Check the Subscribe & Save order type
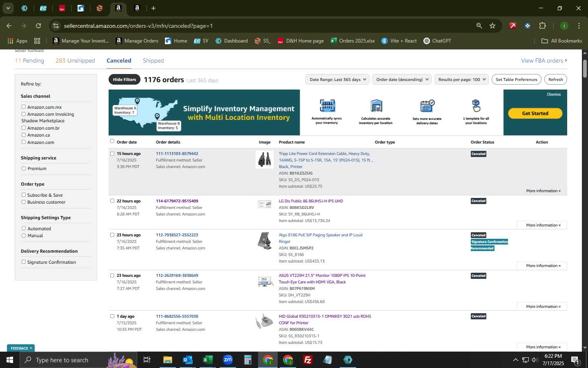This screenshot has width=588, height=368. coord(24,195)
